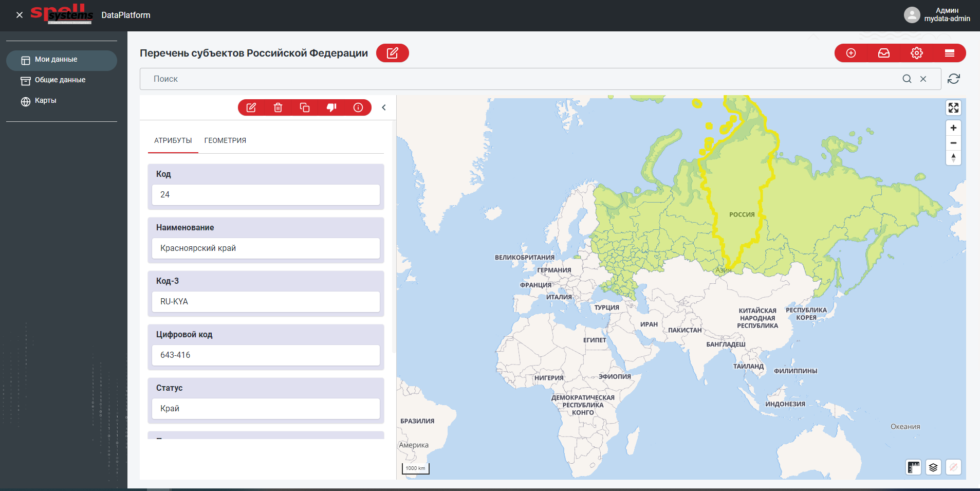Click the Статус field Край
Screen dimensions: 980x491
266,409
